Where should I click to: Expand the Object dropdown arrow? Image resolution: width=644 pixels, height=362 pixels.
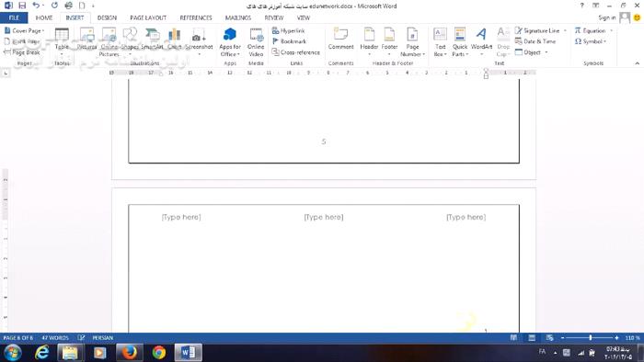tap(546, 52)
